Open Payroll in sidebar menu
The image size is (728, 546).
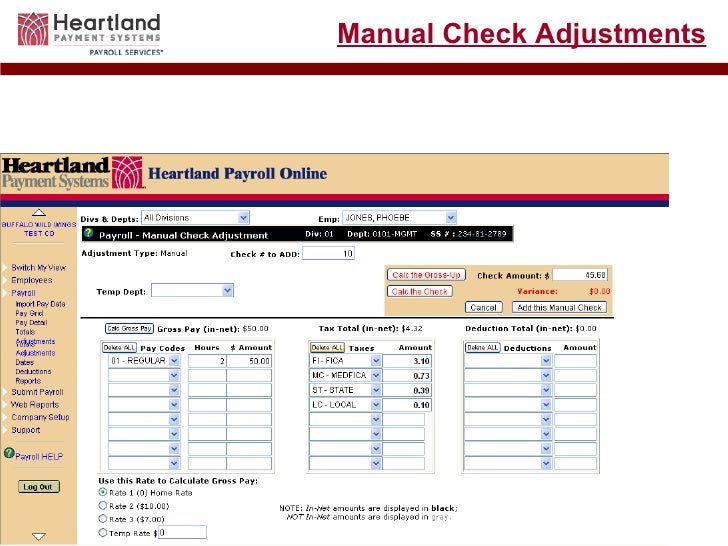[x=23, y=293]
